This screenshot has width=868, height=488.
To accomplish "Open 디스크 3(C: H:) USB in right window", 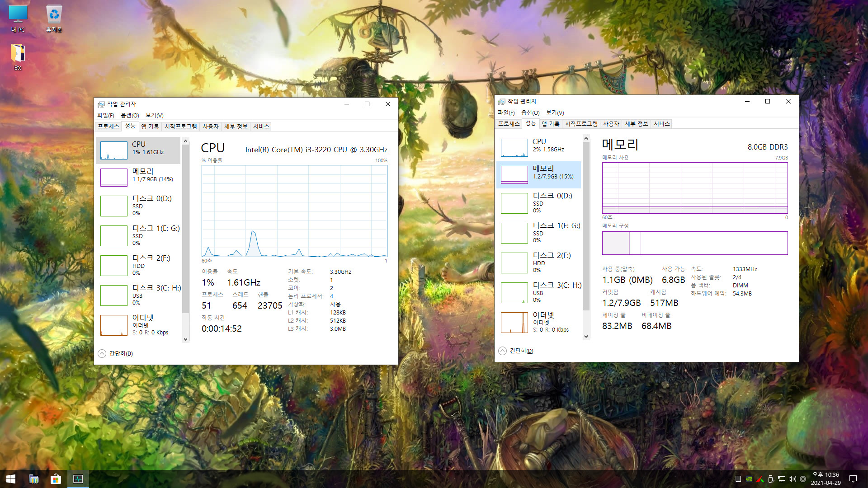I will pyautogui.click(x=539, y=292).
